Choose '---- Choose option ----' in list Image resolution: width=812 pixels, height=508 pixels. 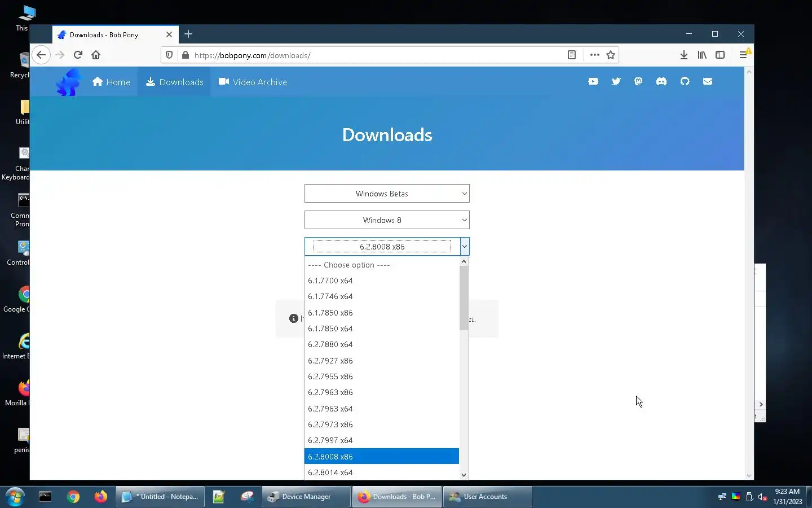pos(382,265)
